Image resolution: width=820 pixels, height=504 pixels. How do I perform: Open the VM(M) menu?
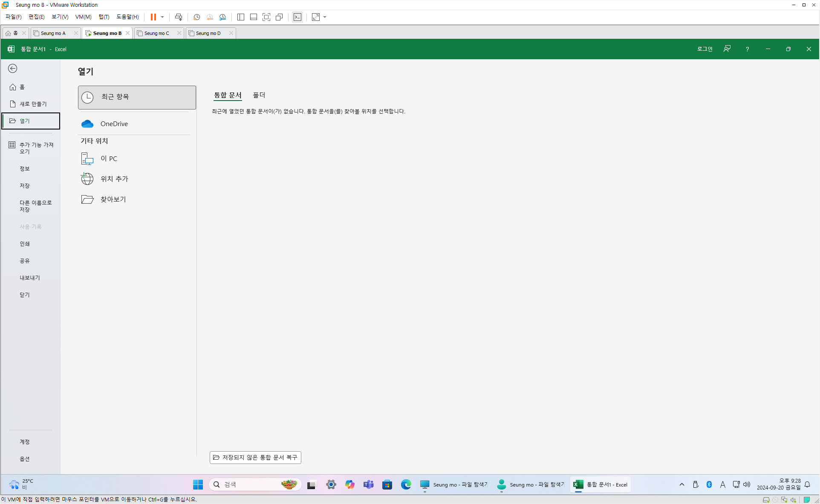[83, 17]
